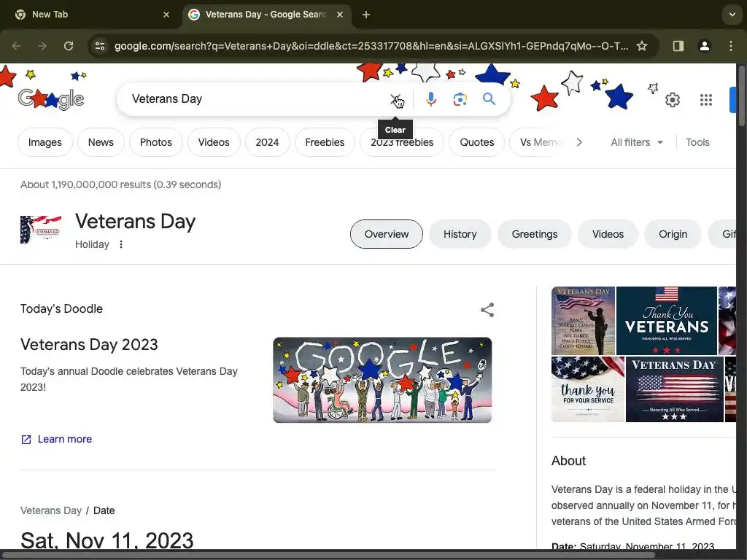Click the blue magnifier search icon
Image resolution: width=747 pixels, height=560 pixels.
click(x=489, y=99)
